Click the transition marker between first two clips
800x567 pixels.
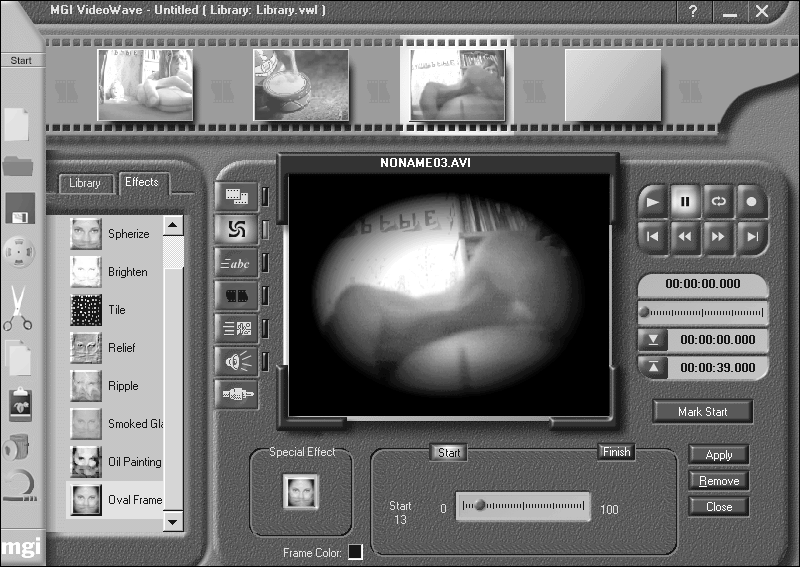click(x=223, y=91)
